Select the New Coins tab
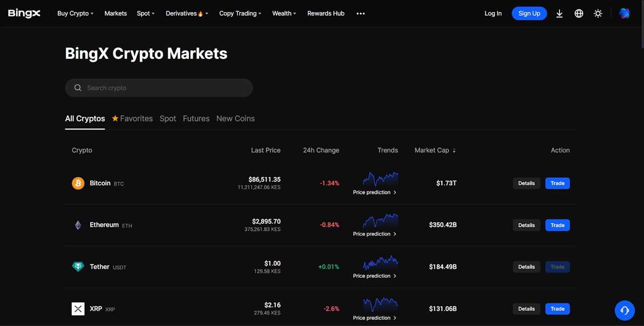The image size is (644, 326). pos(235,118)
